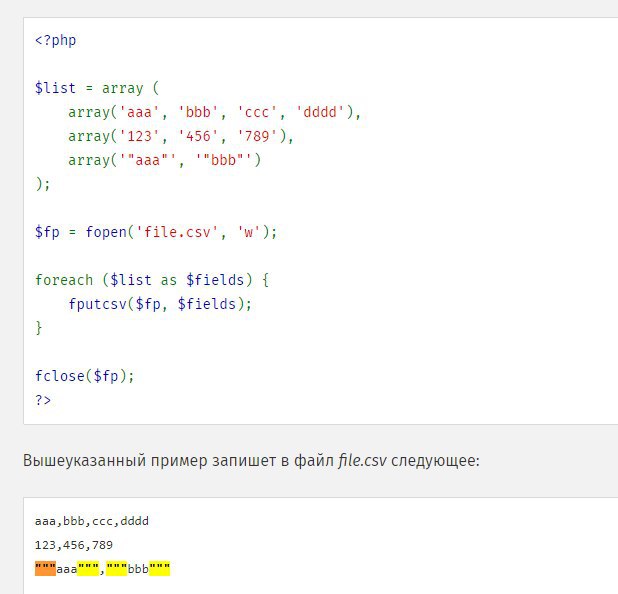Screen dimensions: 618x594
Task: Click the '<?php' opening tag line
Action: (56, 40)
